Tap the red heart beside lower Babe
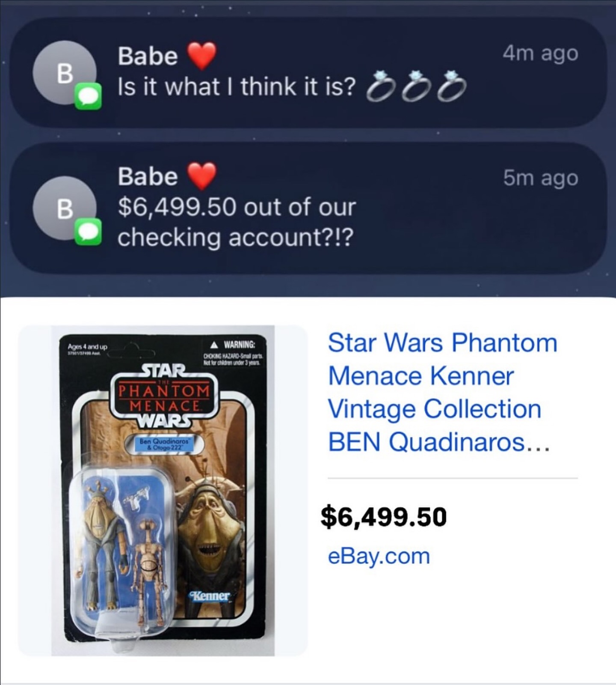The width and height of the screenshot is (616, 685). tap(202, 176)
